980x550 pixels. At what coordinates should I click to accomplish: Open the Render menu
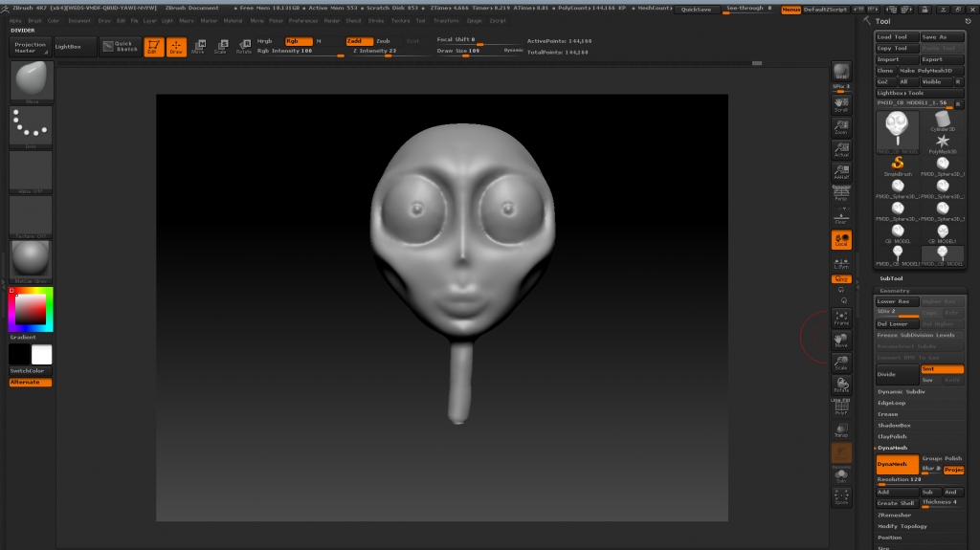[x=332, y=20]
